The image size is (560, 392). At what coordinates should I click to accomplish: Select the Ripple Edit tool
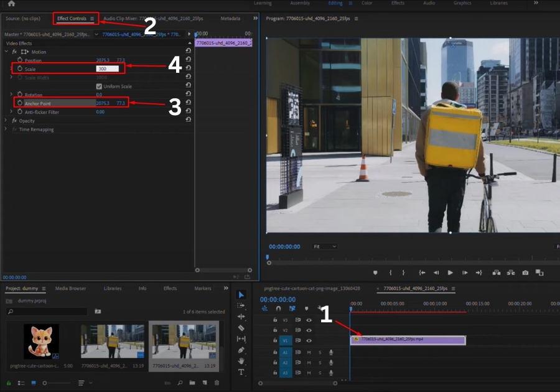pos(241,317)
